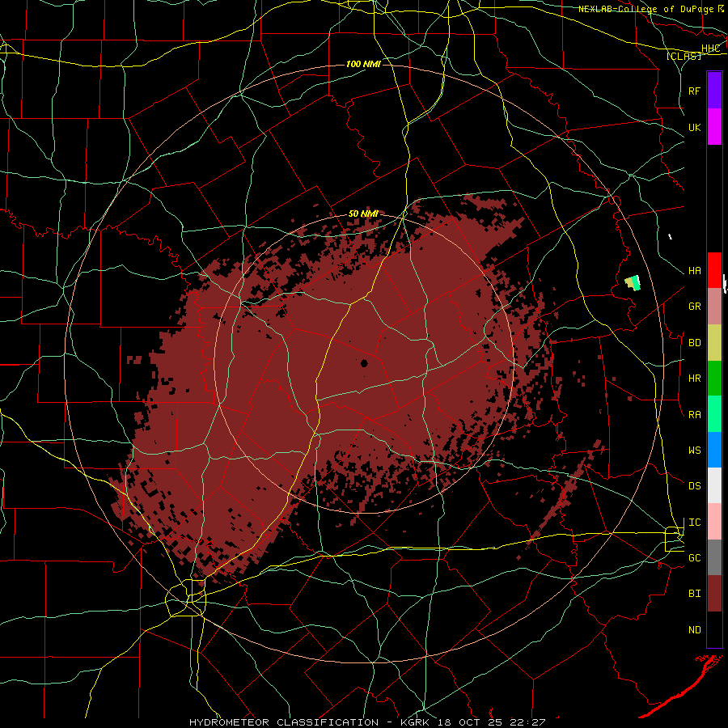Click the RA legend label
This screenshot has width=728, height=728.
click(695, 415)
